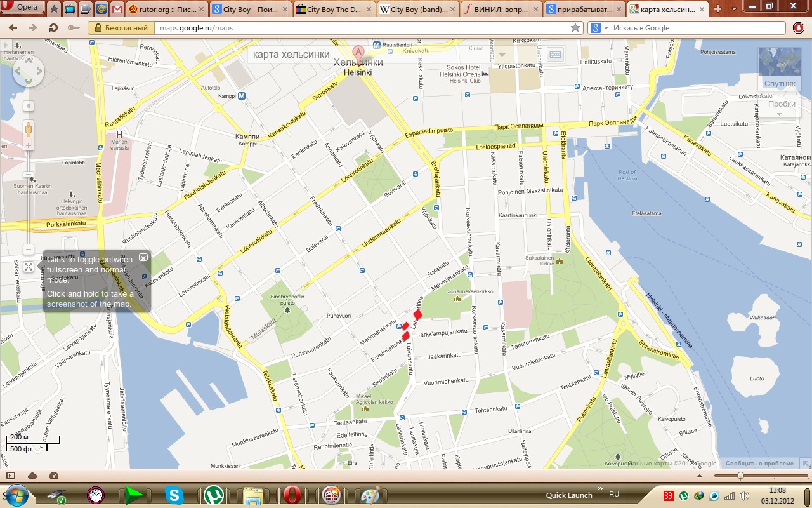Close the fullscreen tooltip popup
This screenshot has height=508, width=812.
click(x=143, y=257)
